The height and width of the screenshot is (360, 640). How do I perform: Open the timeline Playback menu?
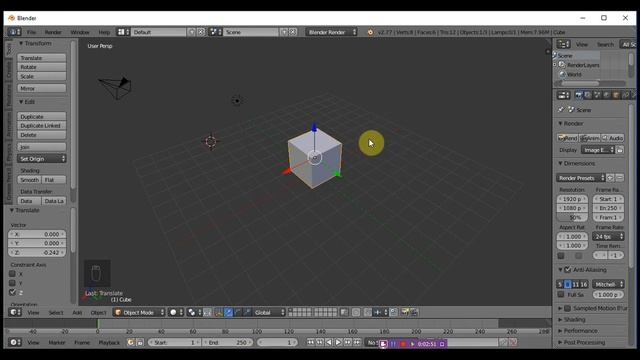click(109, 342)
